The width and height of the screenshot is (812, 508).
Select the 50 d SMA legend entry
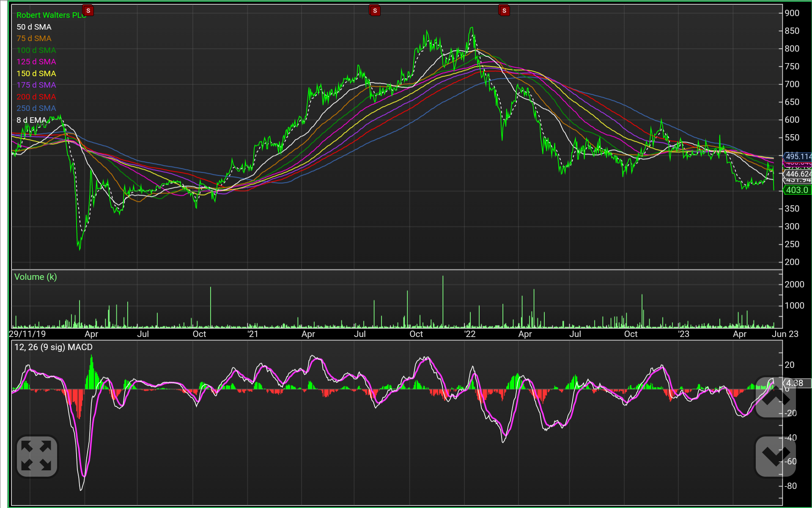click(34, 27)
